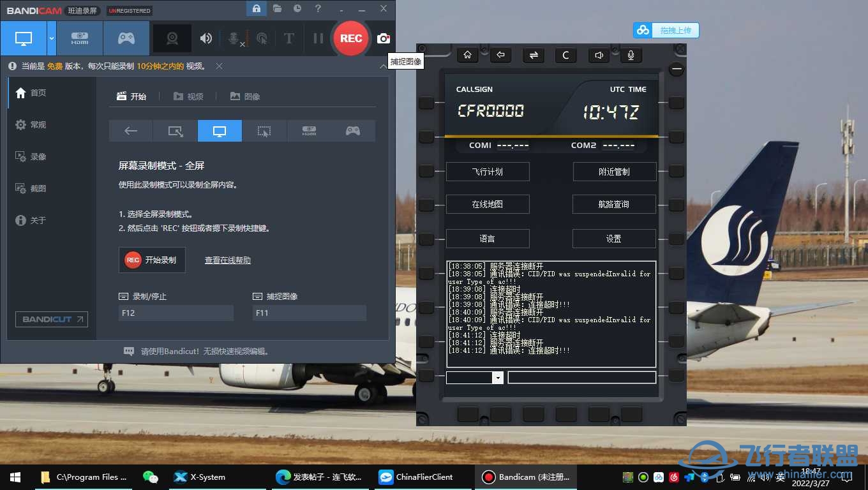Open Windows Start menu

[x=15, y=477]
